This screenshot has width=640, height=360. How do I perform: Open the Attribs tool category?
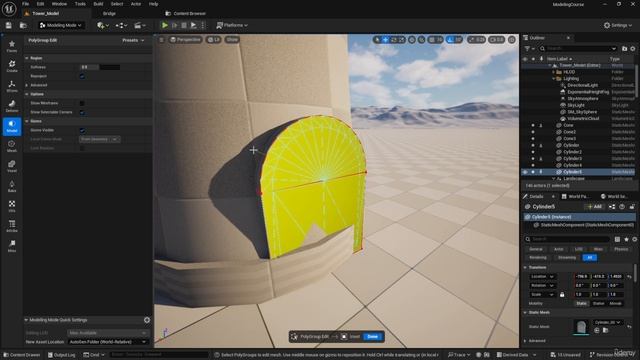pos(12,226)
